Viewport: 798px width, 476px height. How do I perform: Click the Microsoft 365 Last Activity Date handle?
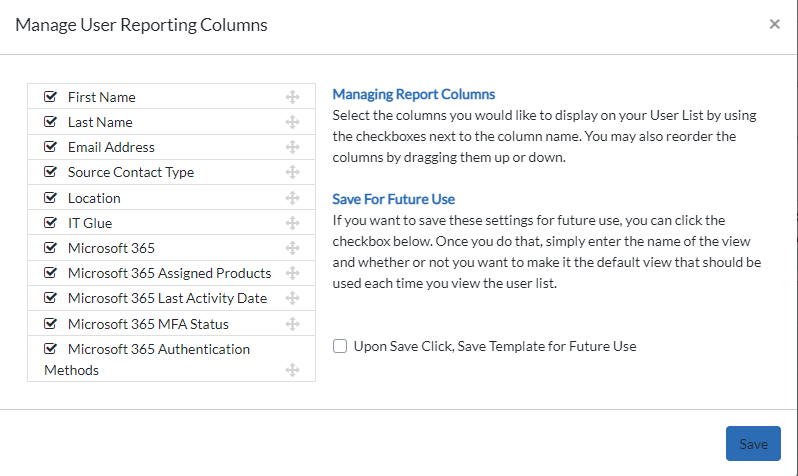[x=292, y=298]
